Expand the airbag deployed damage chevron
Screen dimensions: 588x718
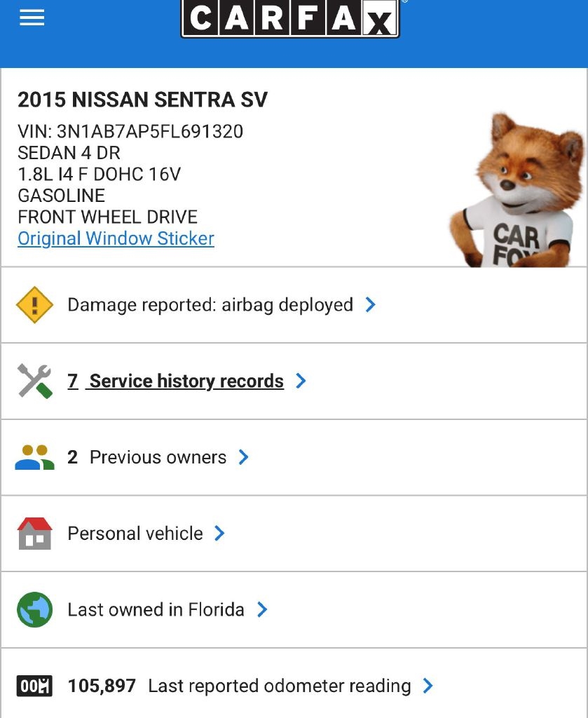pyautogui.click(x=371, y=305)
